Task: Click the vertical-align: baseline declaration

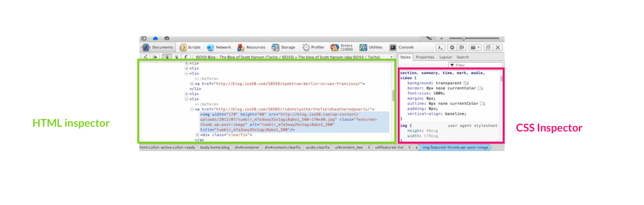Action: (x=437, y=114)
